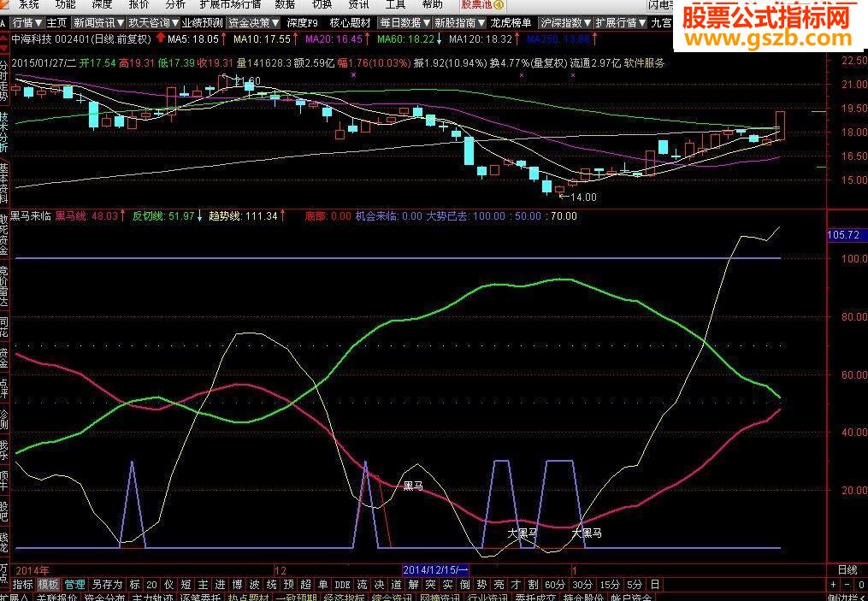The height and width of the screenshot is (601, 868).
Task: Open 资金分布 bottom panel tab
Action: pyautogui.click(x=104, y=597)
